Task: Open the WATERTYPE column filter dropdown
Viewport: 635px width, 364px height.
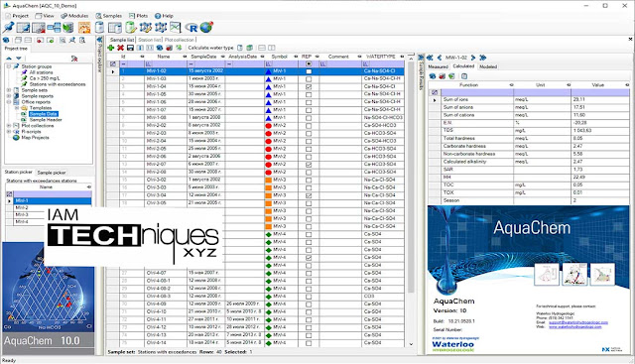Action: pos(402,57)
